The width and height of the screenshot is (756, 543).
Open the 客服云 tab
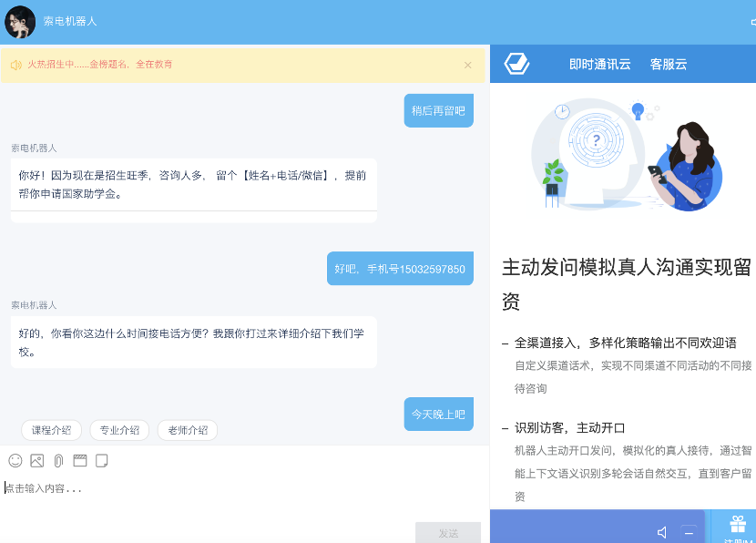(x=669, y=64)
